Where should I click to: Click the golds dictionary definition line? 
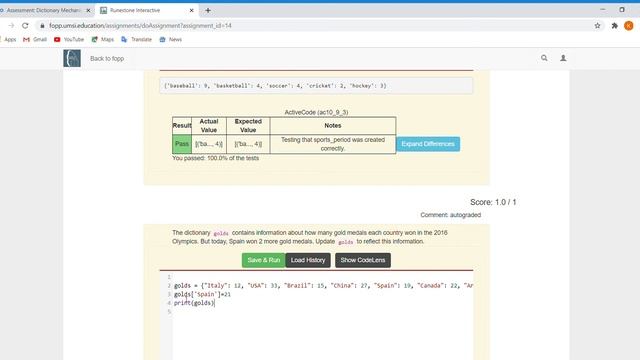click(323, 286)
